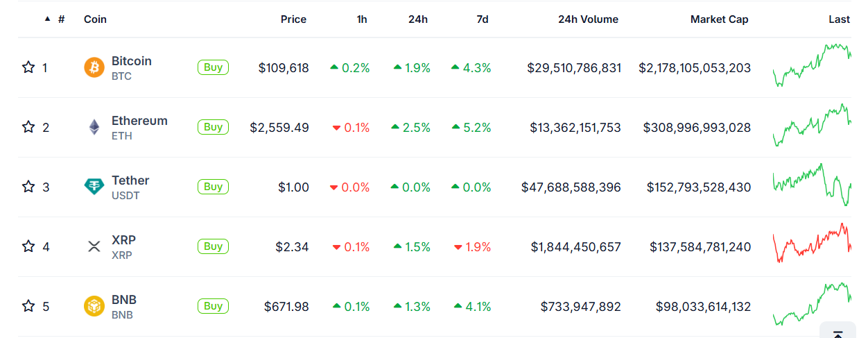Sort by the Market Cap header
Screen dimensions: 868x338
point(719,19)
